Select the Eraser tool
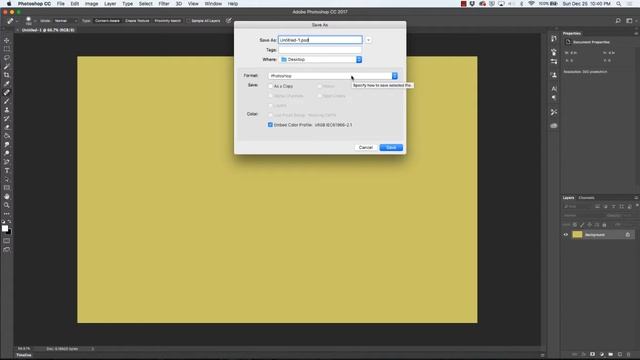The height and width of the screenshot is (360, 640). 7,127
